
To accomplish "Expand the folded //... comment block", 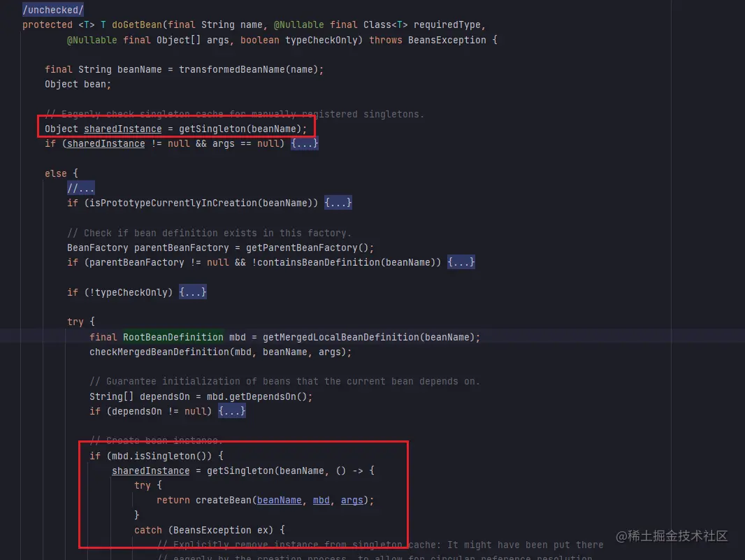I will (x=81, y=188).
